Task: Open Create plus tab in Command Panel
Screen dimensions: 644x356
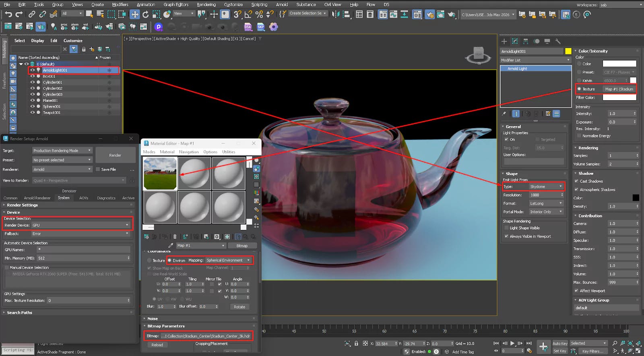Action: pos(504,41)
